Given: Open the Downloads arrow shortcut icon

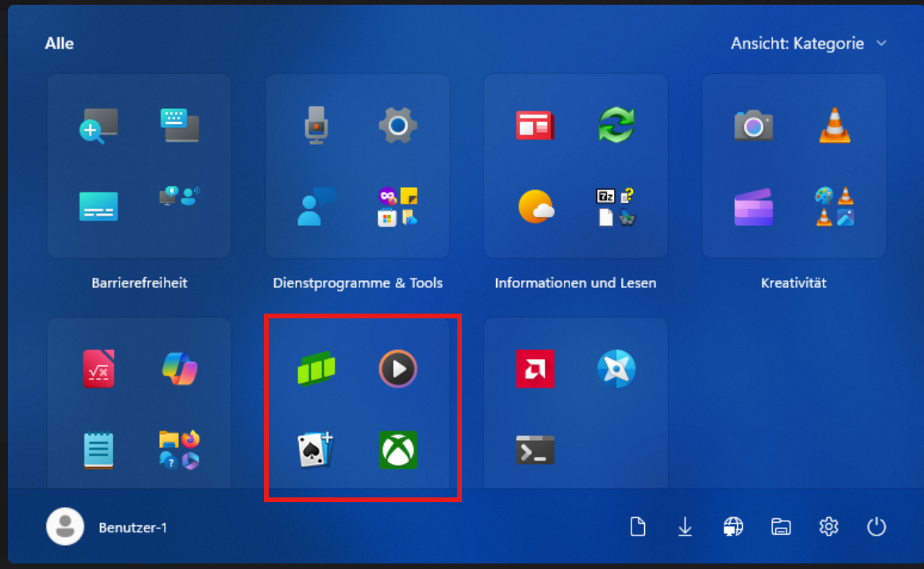Looking at the screenshot, I should 685,527.
